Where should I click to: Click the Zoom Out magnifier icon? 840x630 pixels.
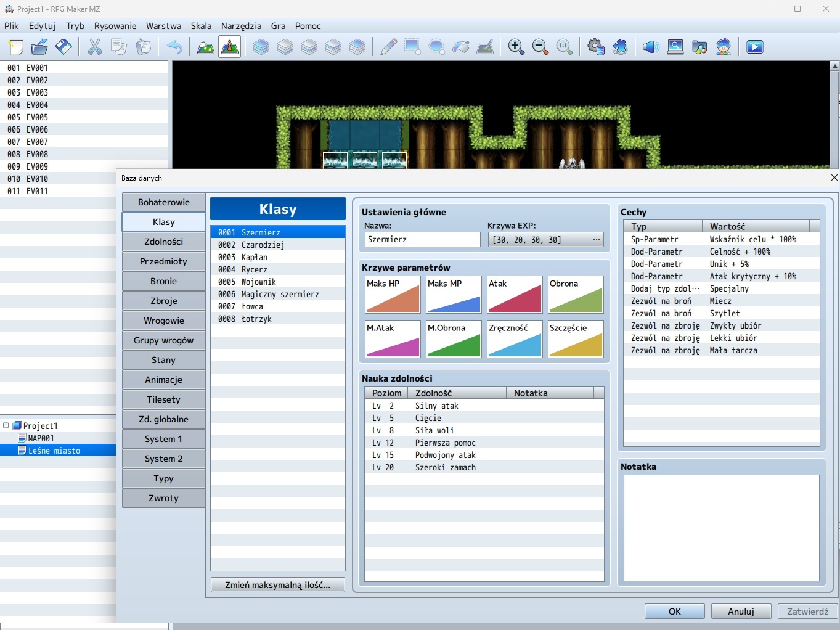540,47
